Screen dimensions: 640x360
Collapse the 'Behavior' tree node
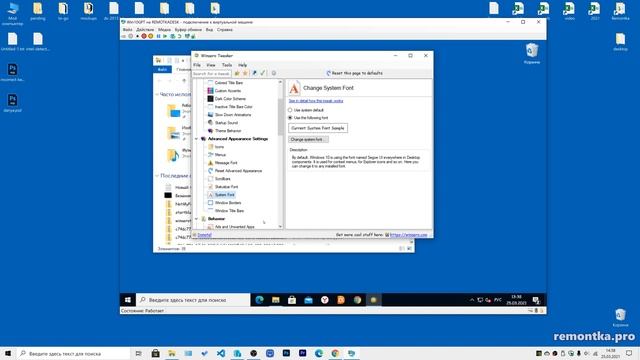tap(196, 219)
